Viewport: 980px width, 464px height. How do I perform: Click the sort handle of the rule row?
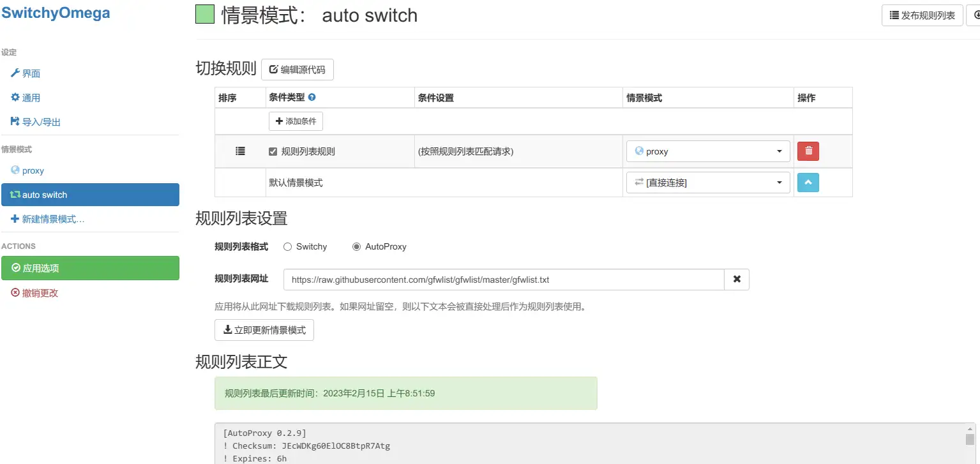[240, 151]
